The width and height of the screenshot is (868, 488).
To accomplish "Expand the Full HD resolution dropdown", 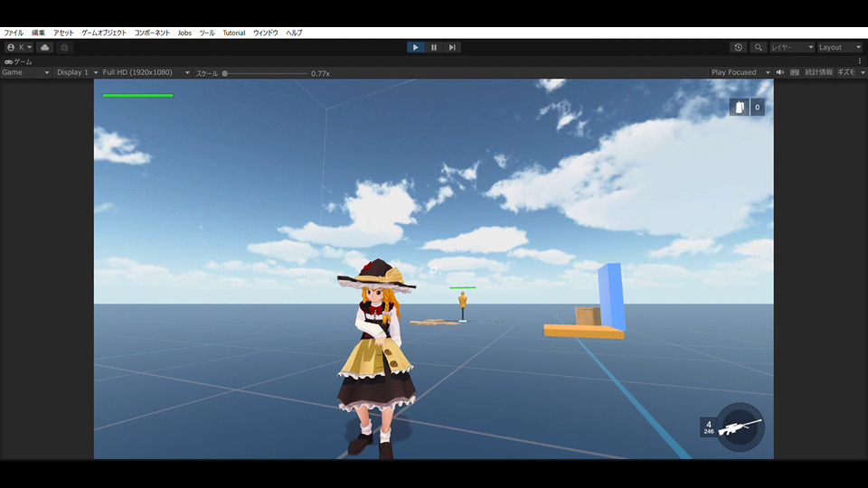I will point(146,72).
